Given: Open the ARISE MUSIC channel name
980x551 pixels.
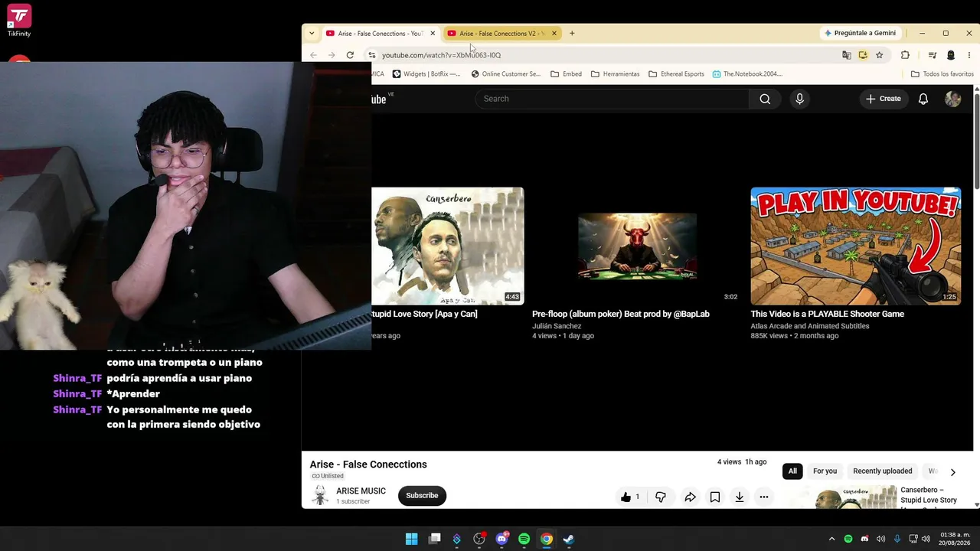Looking at the screenshot, I should 361,491.
